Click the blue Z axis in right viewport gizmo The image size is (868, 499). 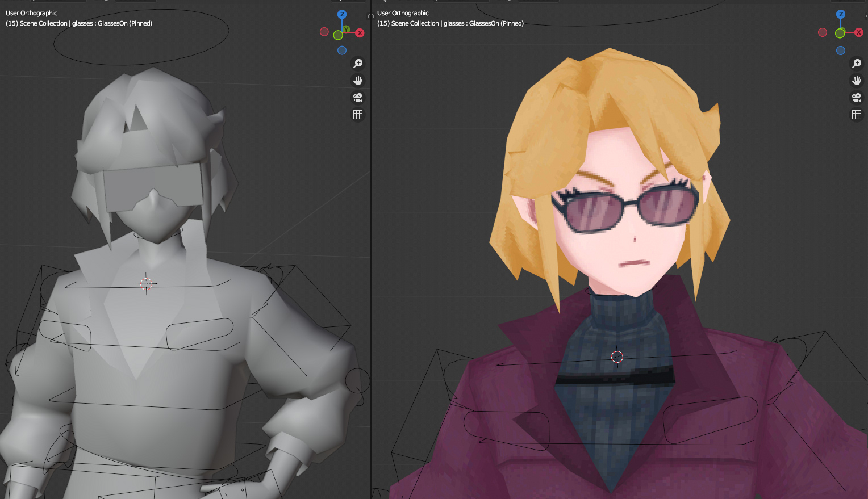click(841, 14)
